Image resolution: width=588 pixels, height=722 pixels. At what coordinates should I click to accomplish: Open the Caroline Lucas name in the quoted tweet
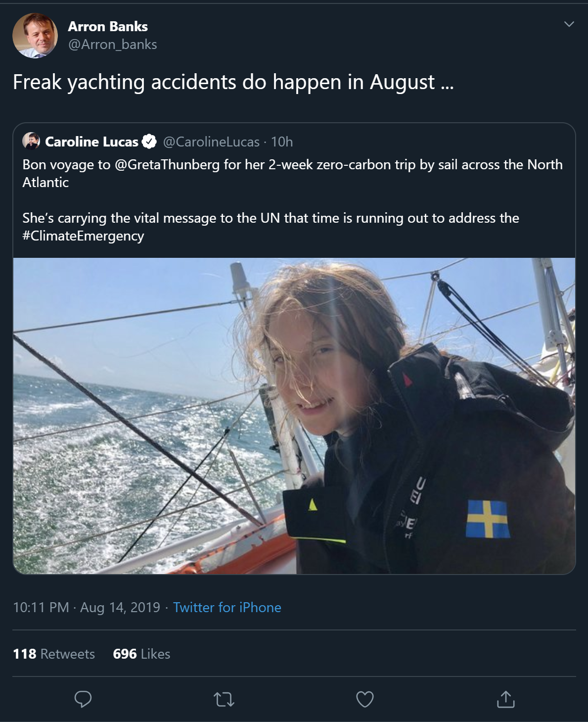tap(91, 142)
